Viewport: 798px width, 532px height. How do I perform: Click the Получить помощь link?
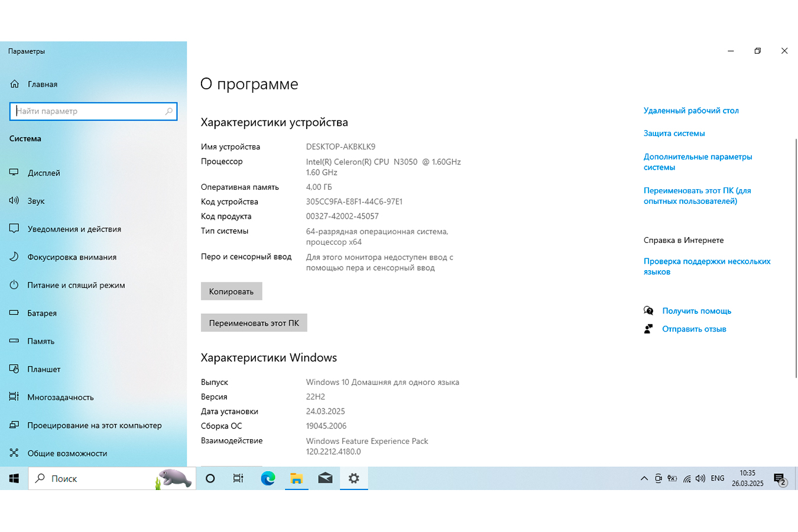click(696, 311)
